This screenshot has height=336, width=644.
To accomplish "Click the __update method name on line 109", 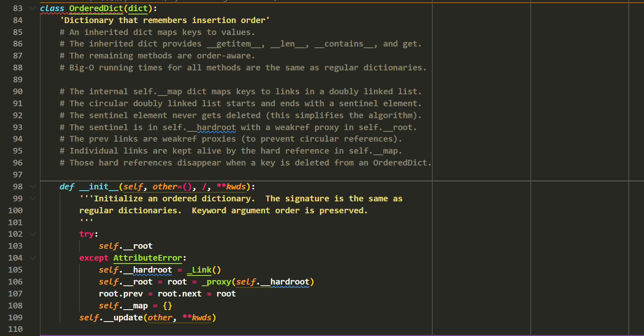I will coord(124,317).
